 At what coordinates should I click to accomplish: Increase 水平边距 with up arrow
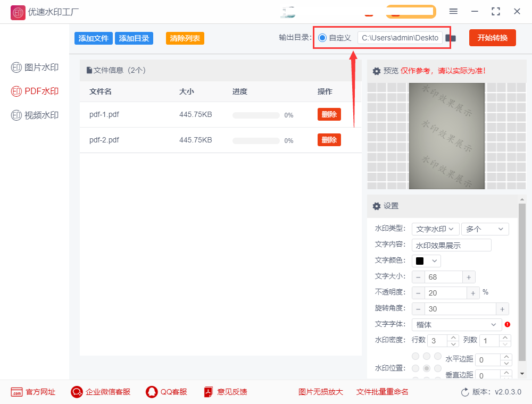506,357
